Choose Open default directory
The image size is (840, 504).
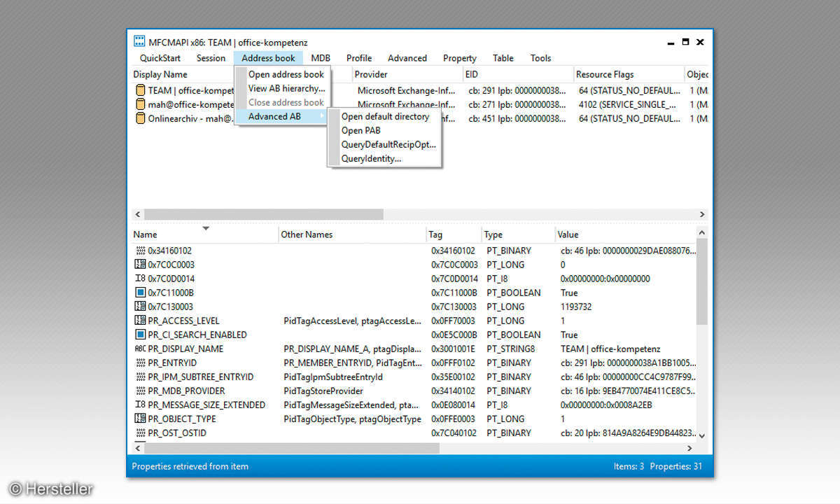pyautogui.click(x=385, y=116)
